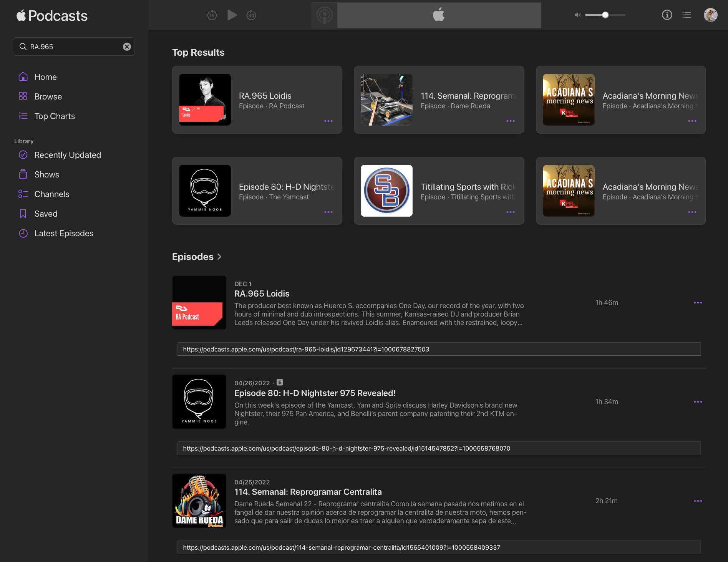728x562 pixels.
Task: Click the now playing podcast icon
Action: click(325, 15)
